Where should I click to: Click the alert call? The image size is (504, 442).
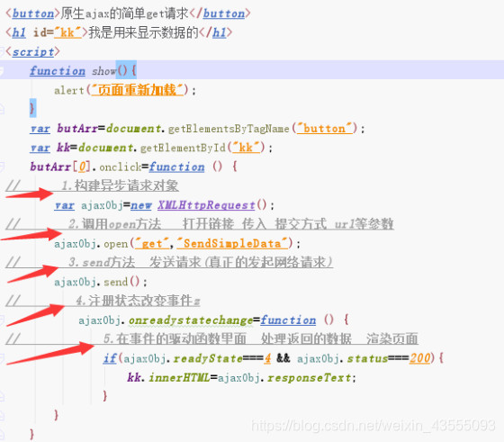(69, 90)
